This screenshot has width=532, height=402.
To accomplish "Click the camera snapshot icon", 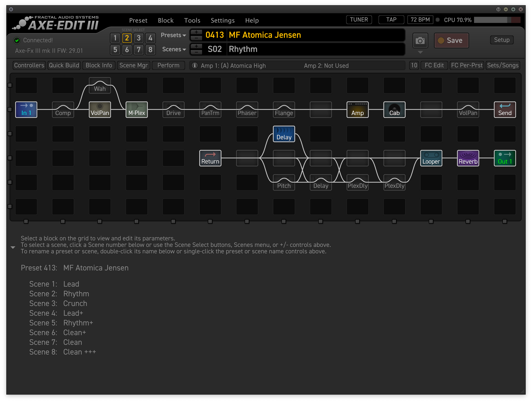I will pos(420,41).
